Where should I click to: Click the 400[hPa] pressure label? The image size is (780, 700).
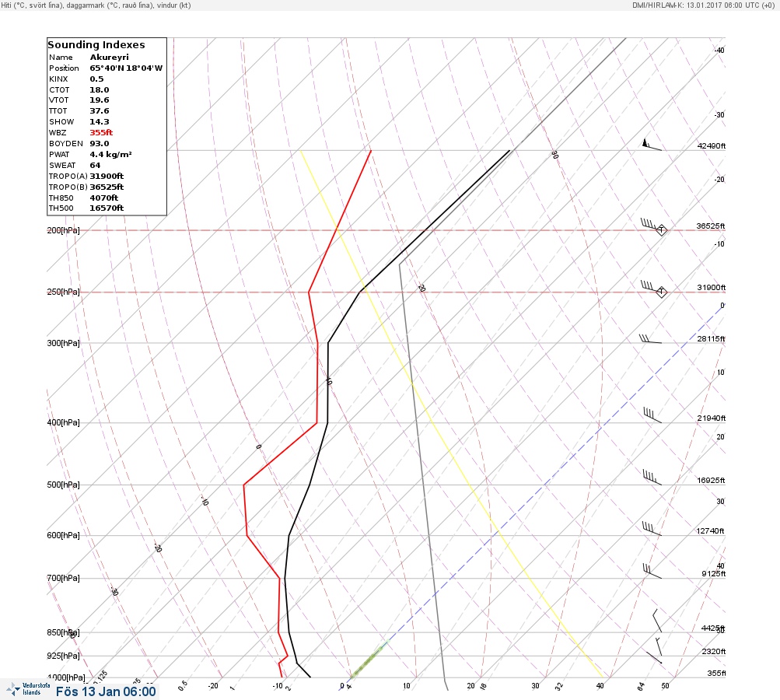[x=63, y=422]
